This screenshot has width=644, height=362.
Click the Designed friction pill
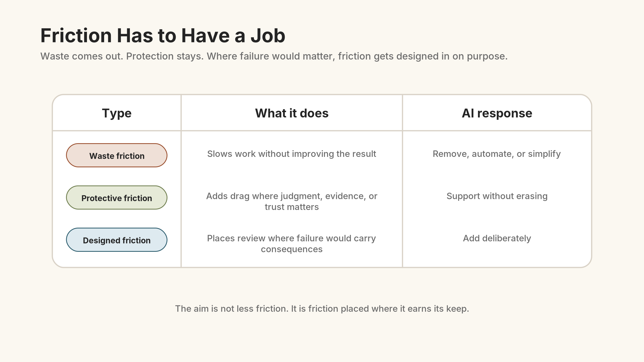click(117, 240)
